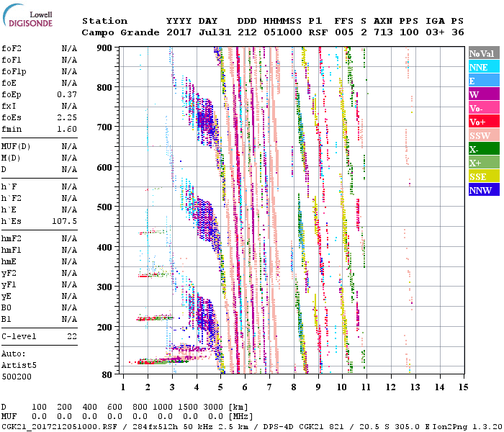Click the Campo Grande station name
Image resolution: width=504 pixels, height=432 pixels.
point(120,32)
